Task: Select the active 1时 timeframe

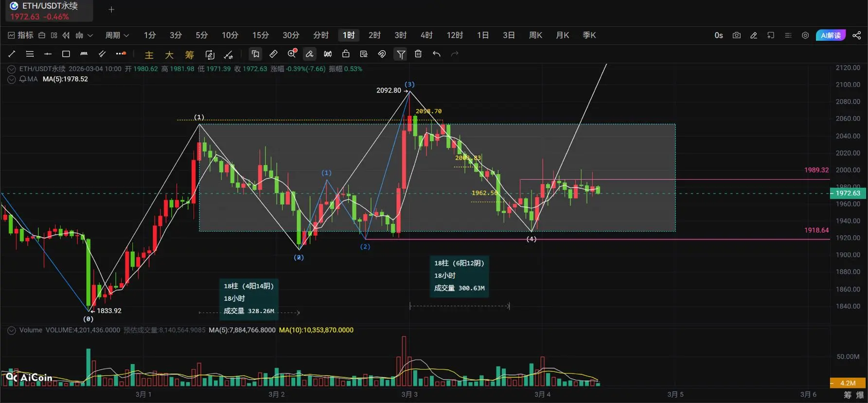Action: click(x=349, y=35)
